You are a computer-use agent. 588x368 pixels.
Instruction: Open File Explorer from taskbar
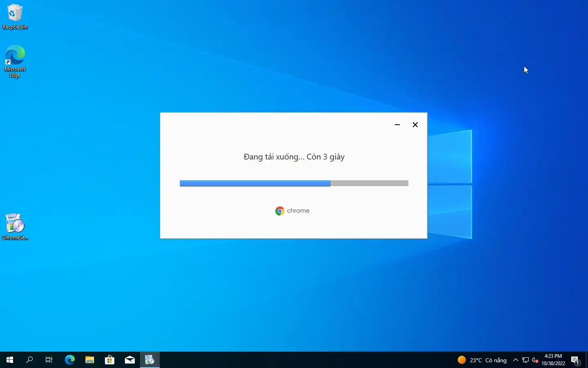pyautogui.click(x=90, y=360)
